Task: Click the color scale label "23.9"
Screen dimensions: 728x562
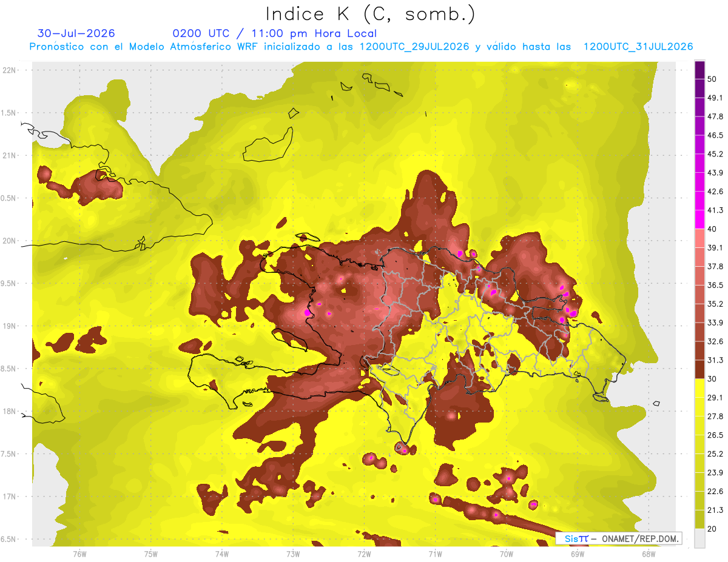Action: point(715,473)
